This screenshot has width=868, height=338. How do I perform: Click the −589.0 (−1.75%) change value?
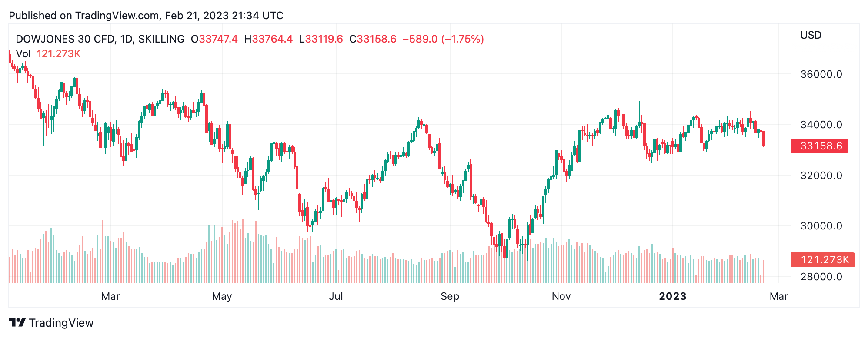point(443,39)
